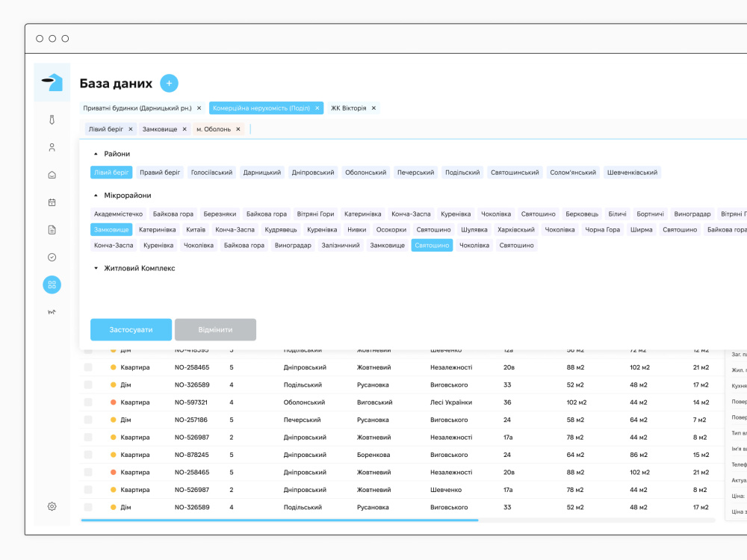This screenshot has height=560, width=747.
Task: Select the Шулявка microdistrict chip
Action: 474,229
